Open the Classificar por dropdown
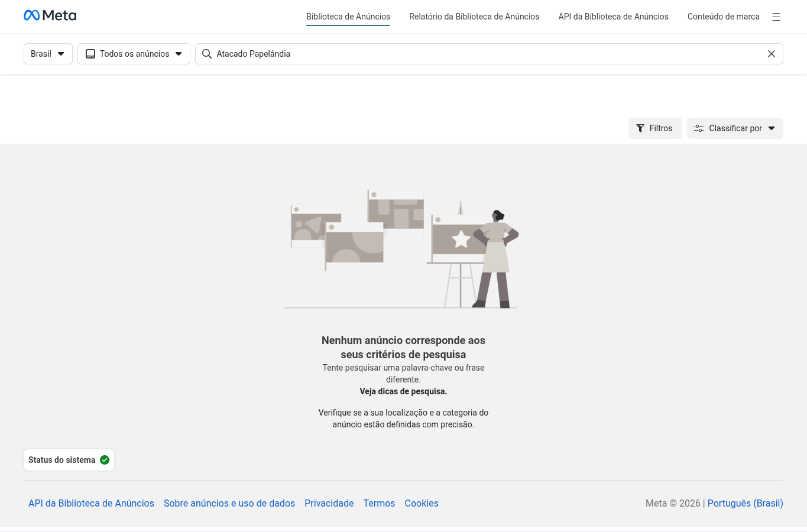 [735, 128]
